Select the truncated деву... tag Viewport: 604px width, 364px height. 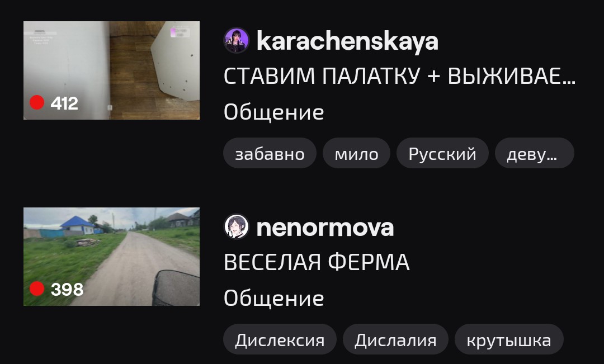[x=534, y=153]
